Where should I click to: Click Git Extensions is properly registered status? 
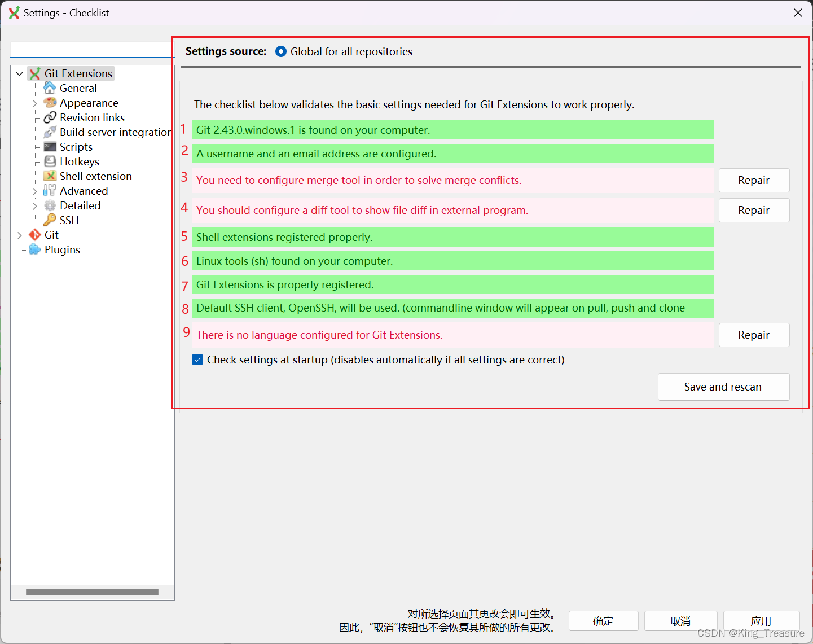(452, 284)
